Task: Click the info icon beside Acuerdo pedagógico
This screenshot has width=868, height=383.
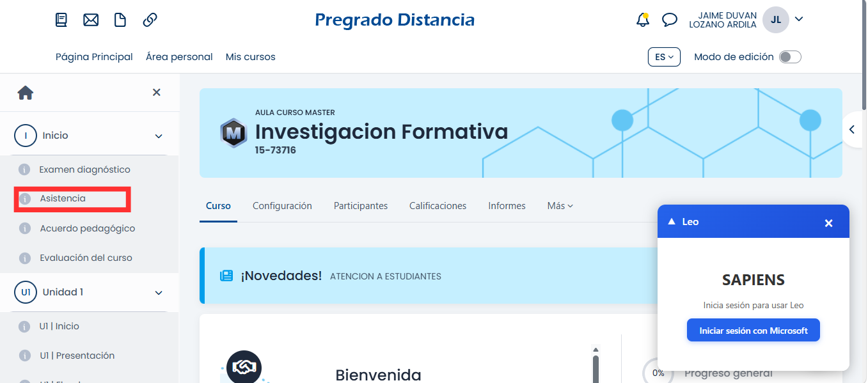Action: click(x=25, y=229)
